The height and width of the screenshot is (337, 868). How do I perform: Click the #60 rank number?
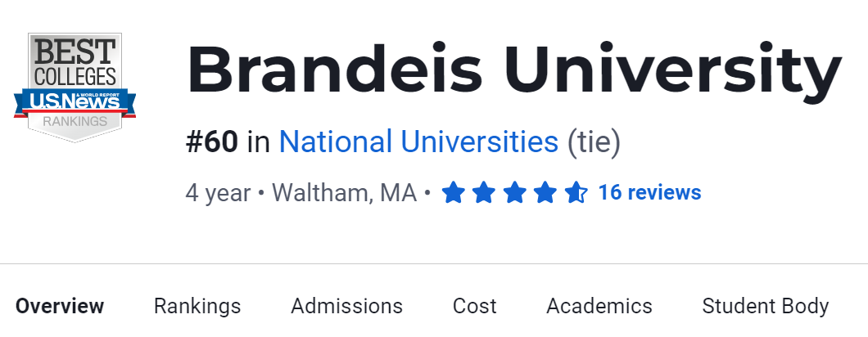(x=212, y=142)
